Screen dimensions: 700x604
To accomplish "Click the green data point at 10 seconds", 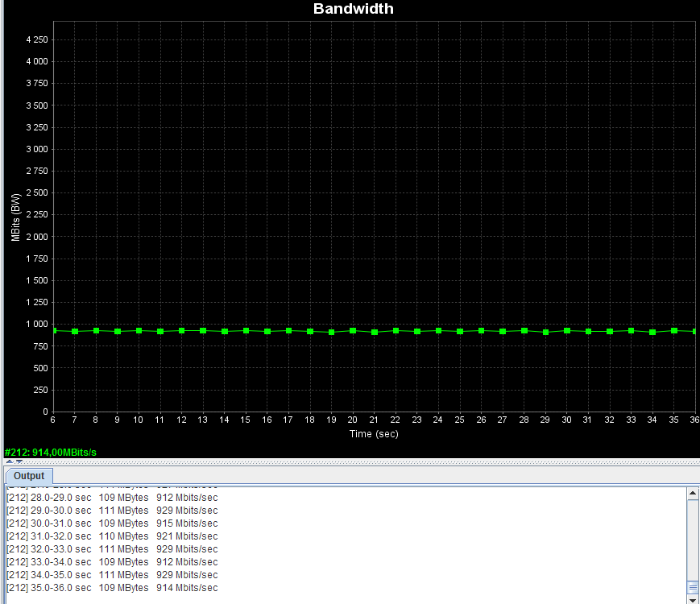I will (x=139, y=331).
